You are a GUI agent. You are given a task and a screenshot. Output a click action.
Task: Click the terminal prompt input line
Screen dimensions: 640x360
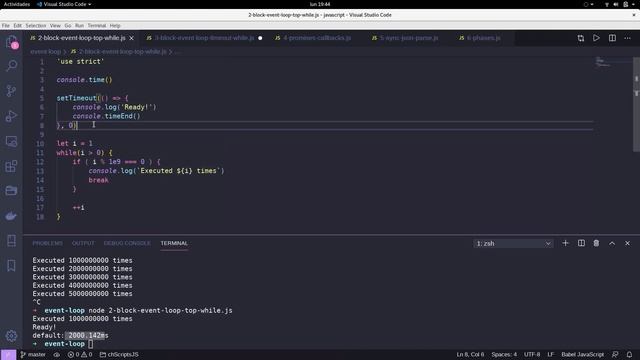[x=91, y=344]
